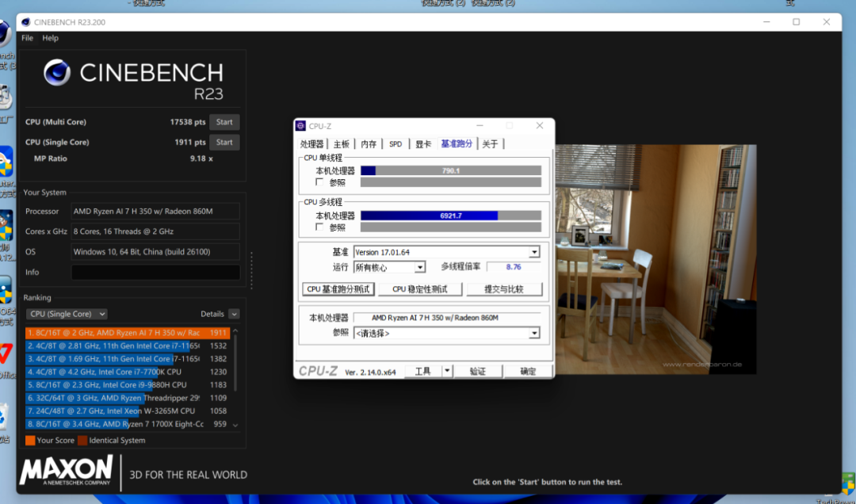Select ranking row 4, Intel Core i7-7700K
The height and width of the screenshot is (504, 856).
(x=127, y=372)
